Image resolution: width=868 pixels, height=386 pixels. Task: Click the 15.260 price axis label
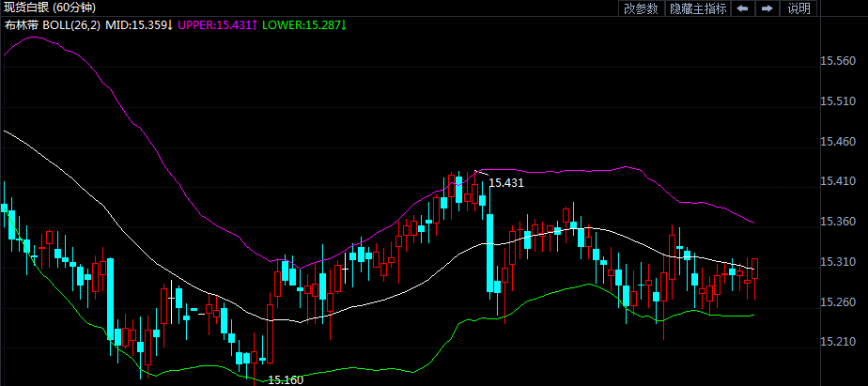(x=837, y=301)
